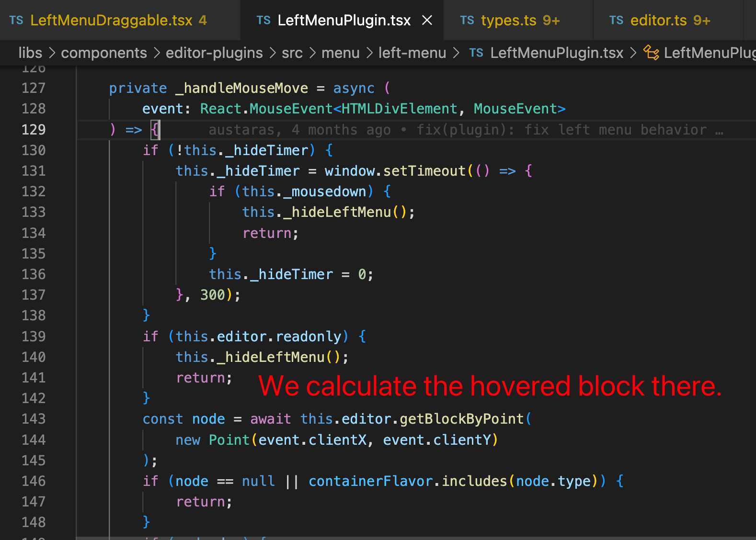The width and height of the screenshot is (756, 540).
Task: Click the chevron after 'components' in breadcrumb
Action: [157, 53]
